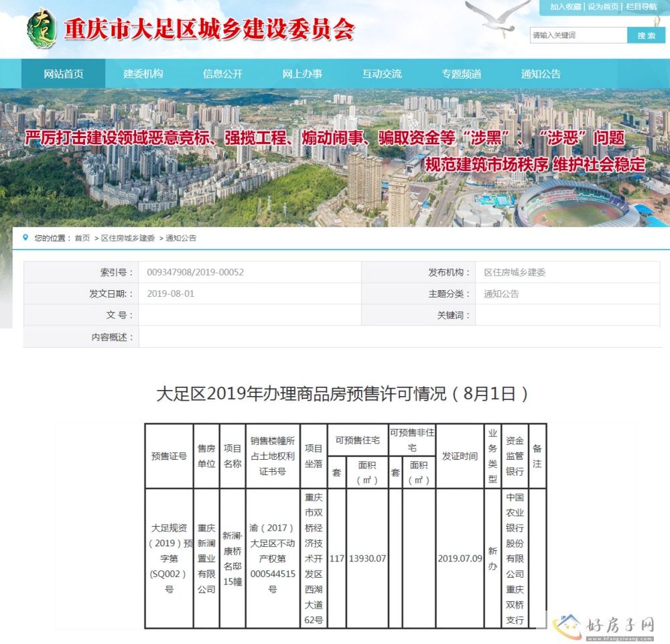Switch to 互动交流 section
This screenshot has height=644, width=670.
coord(382,74)
